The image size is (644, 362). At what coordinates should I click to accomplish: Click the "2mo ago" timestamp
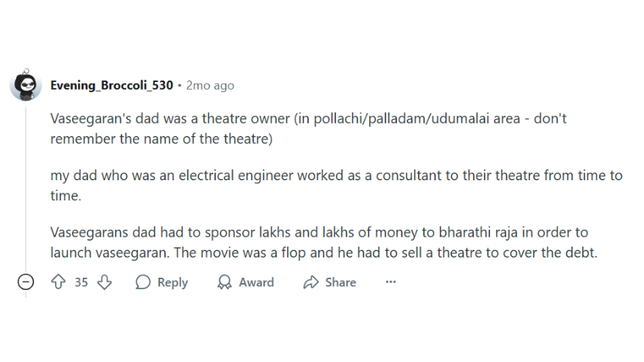coord(210,85)
